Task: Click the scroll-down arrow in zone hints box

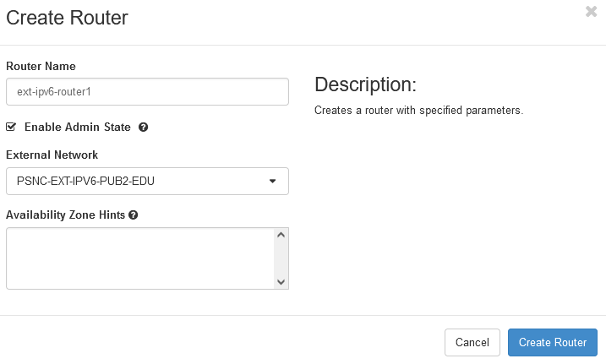Action: point(281,282)
